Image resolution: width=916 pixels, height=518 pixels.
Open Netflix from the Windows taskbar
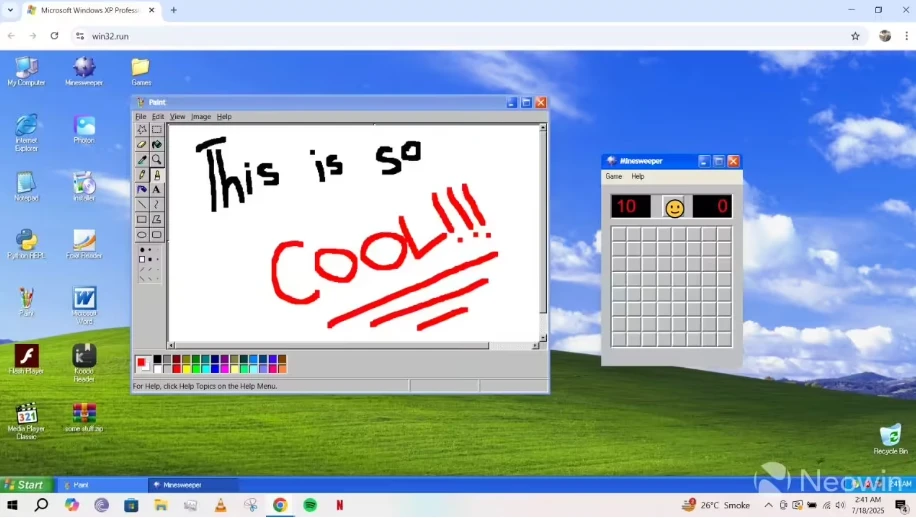(339, 505)
